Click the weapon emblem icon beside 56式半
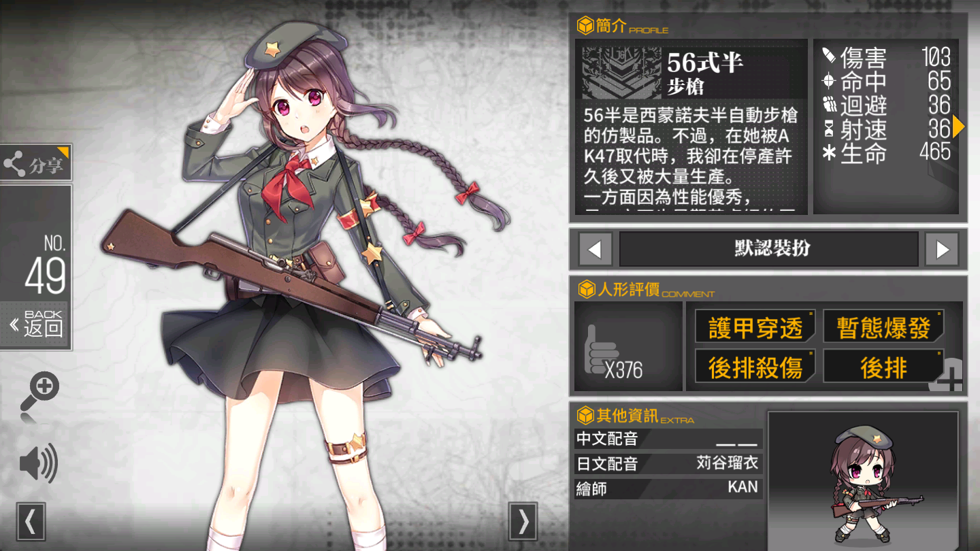The width and height of the screenshot is (980, 551). click(622, 72)
